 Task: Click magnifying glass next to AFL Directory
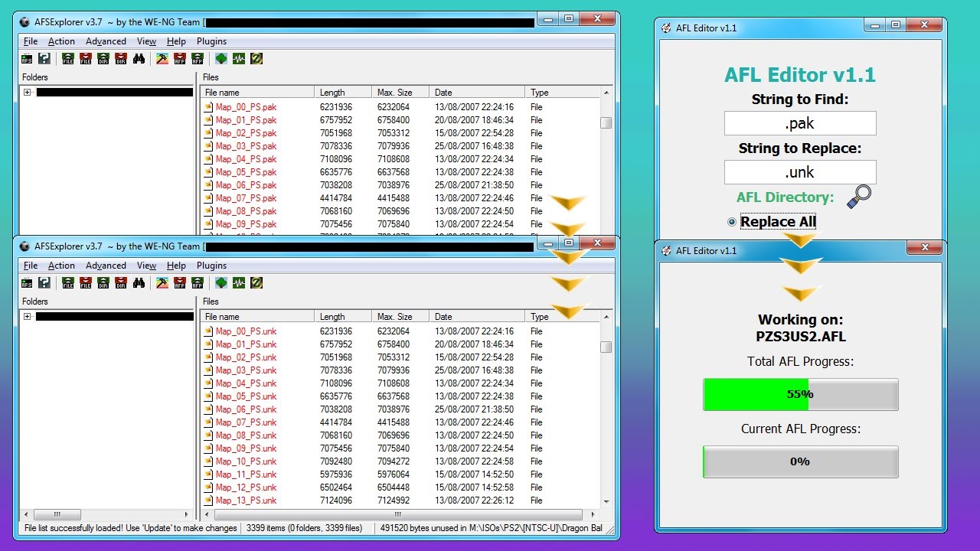pos(859,197)
